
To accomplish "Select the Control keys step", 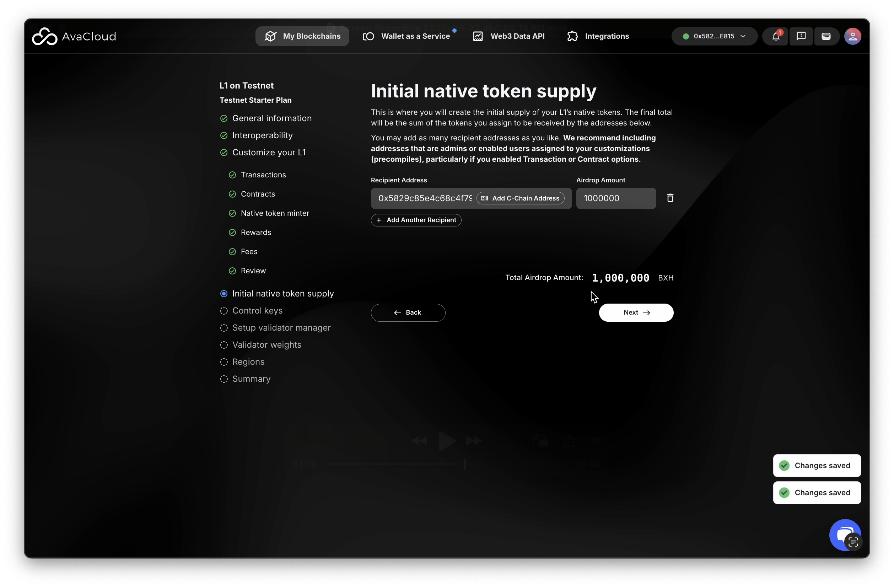I will coord(257,311).
